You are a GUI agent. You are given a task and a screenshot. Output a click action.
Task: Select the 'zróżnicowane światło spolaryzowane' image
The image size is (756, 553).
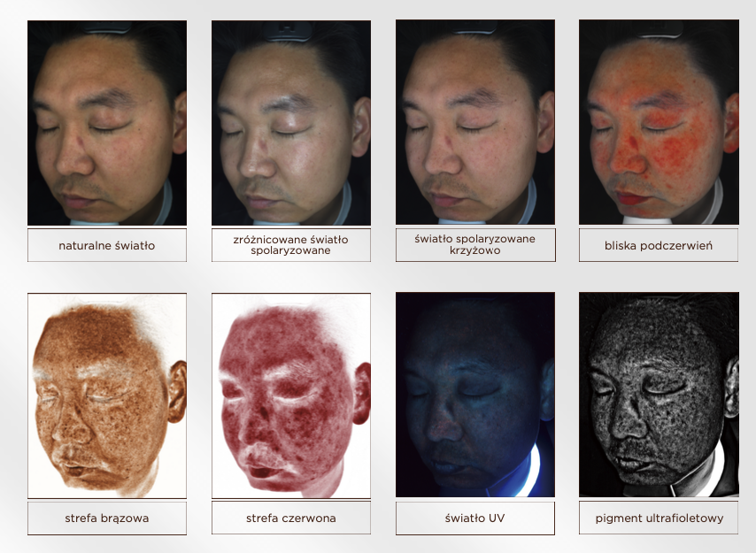click(290, 122)
